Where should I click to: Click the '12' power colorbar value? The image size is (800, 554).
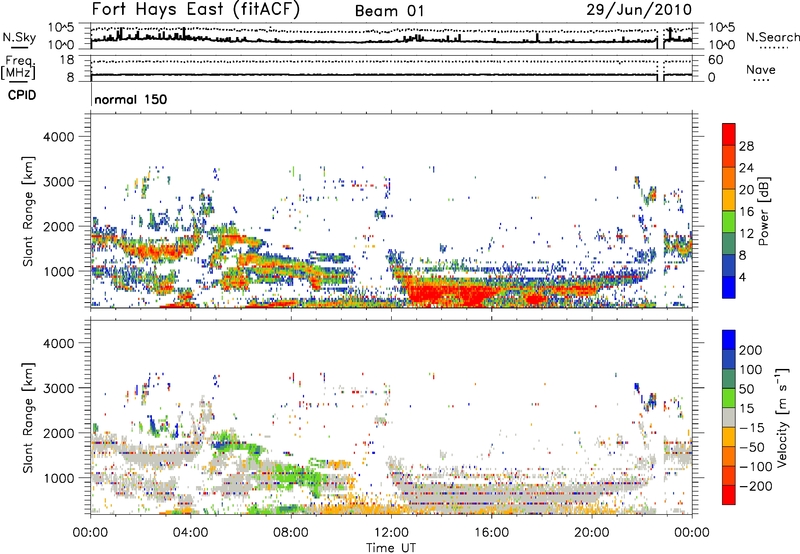[746, 234]
